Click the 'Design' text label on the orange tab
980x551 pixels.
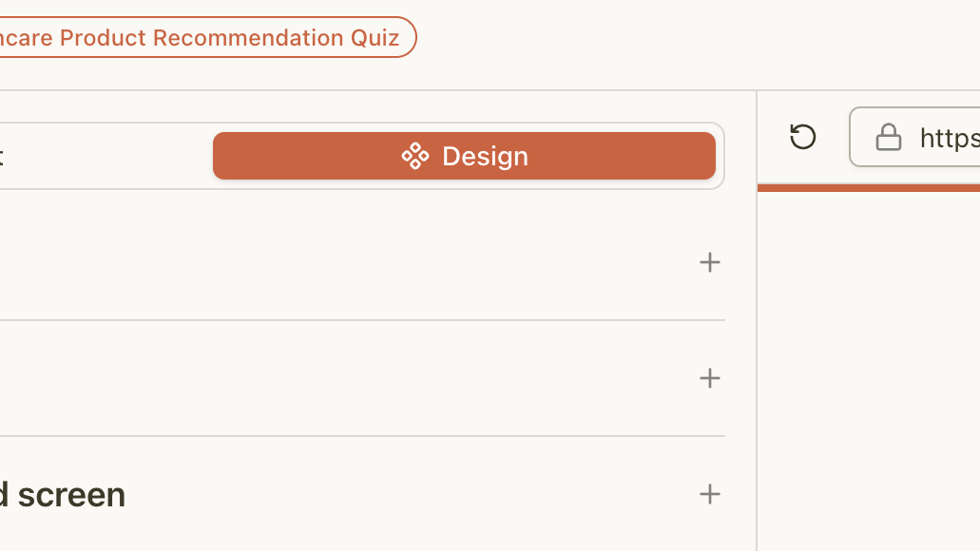pos(485,156)
